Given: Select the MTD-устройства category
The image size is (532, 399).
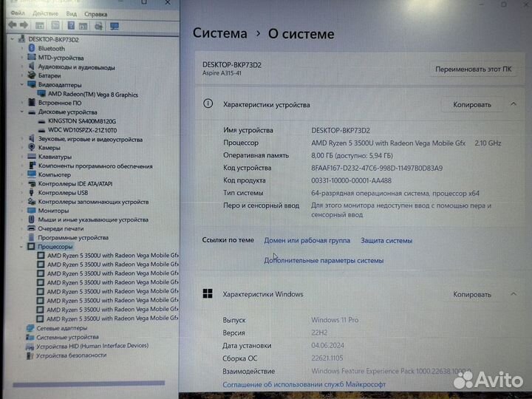Looking at the screenshot, I should point(61,58).
